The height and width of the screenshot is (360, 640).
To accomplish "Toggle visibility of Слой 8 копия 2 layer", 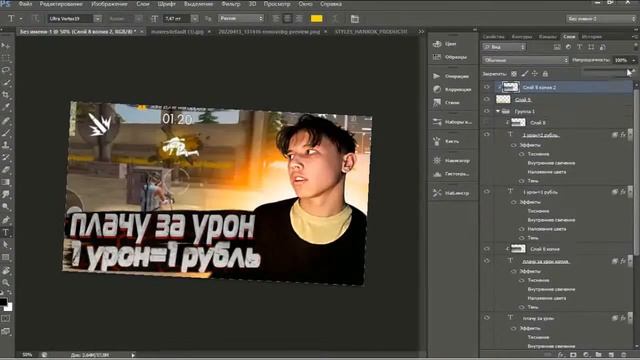I will pos(487,87).
